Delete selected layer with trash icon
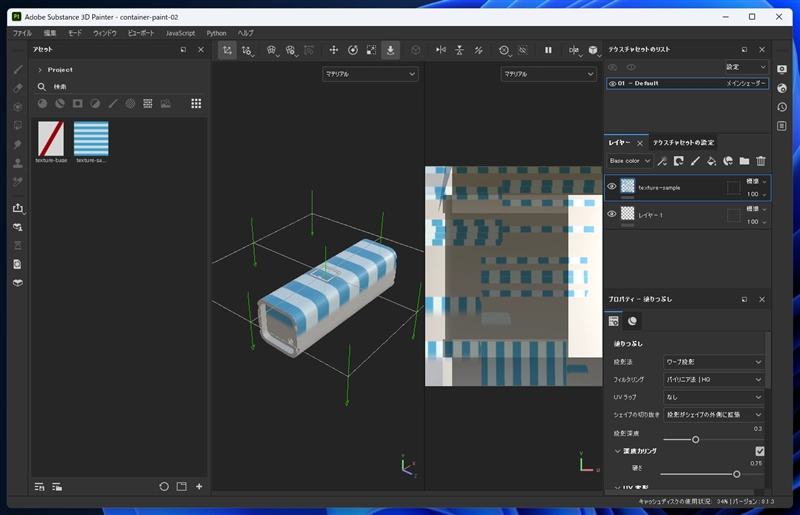Image resolution: width=800 pixels, height=515 pixels. tap(761, 161)
